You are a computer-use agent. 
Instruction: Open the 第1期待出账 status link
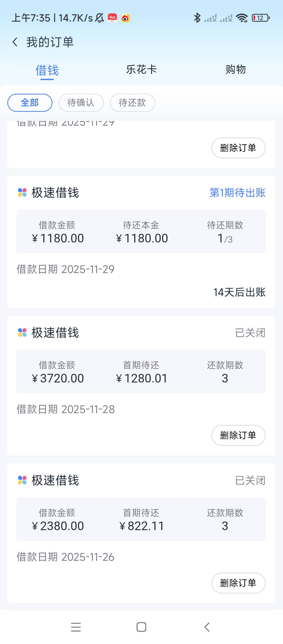237,193
